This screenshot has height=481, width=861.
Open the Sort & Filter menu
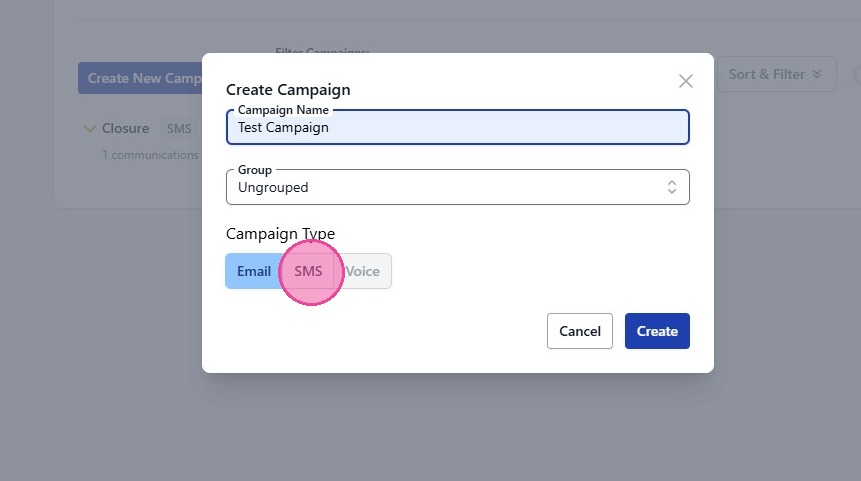[775, 74]
